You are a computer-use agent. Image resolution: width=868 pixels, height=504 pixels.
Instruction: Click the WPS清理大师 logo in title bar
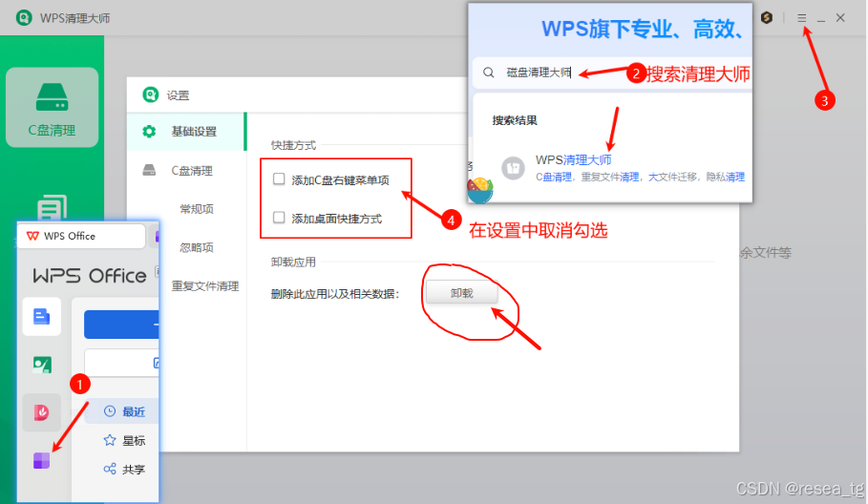[x=24, y=18]
